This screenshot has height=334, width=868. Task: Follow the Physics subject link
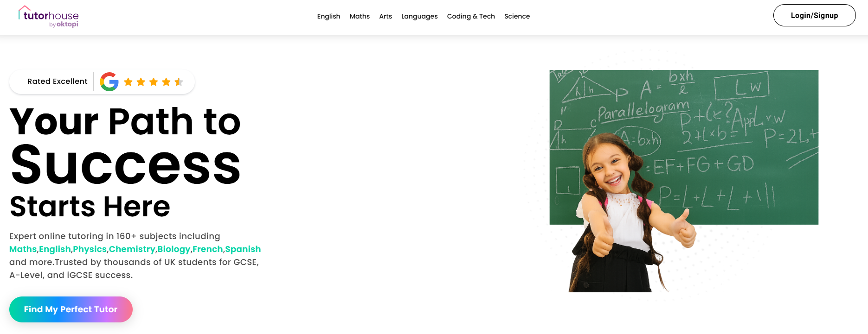point(90,249)
